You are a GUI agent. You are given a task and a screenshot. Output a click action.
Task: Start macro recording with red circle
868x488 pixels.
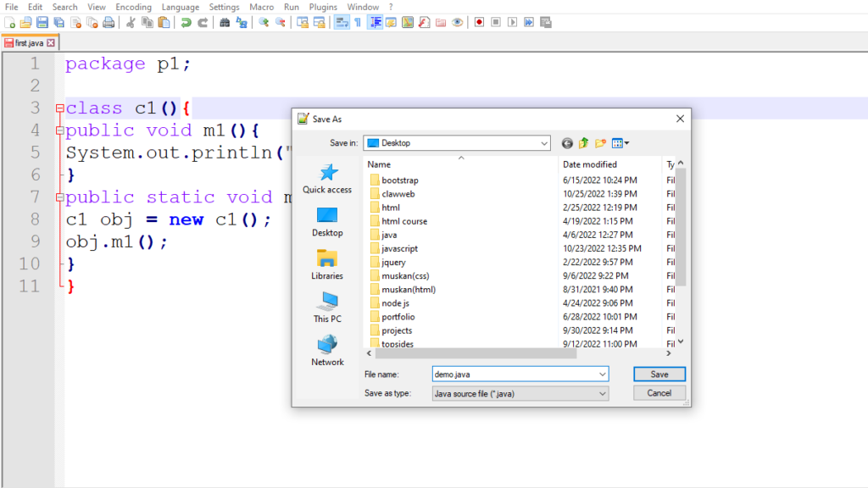click(x=480, y=23)
